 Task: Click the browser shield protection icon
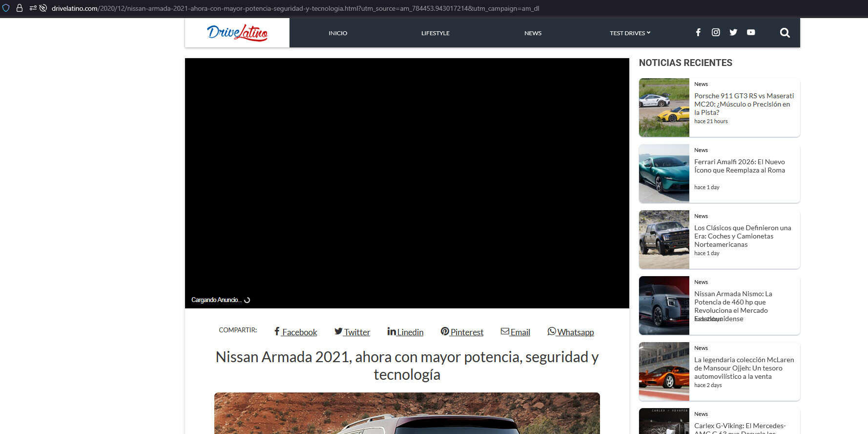[6, 8]
